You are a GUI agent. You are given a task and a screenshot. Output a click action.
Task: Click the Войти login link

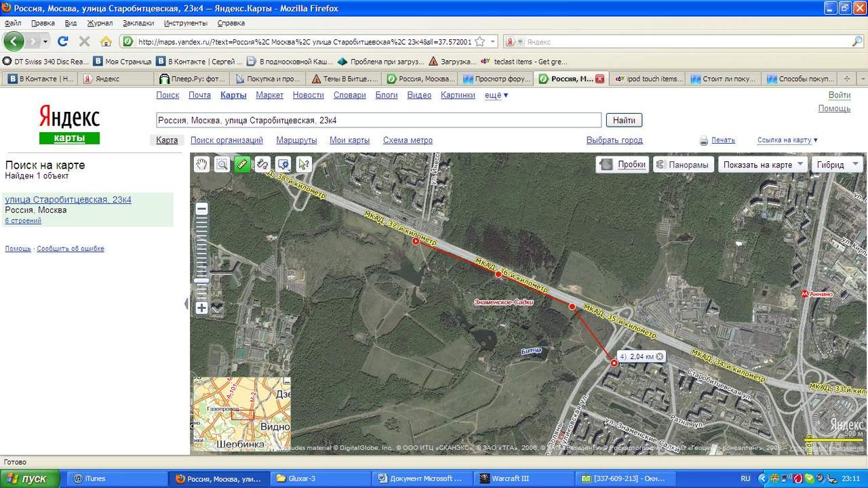coord(840,95)
